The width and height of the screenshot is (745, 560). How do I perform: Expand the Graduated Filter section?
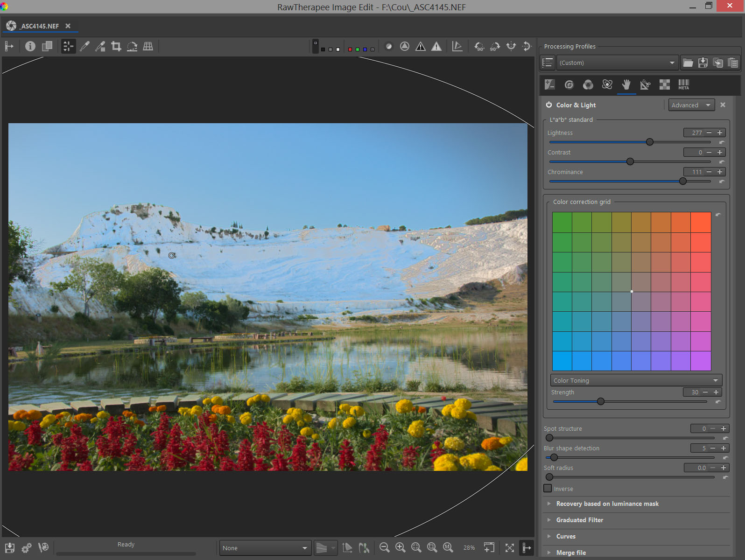[579, 520]
